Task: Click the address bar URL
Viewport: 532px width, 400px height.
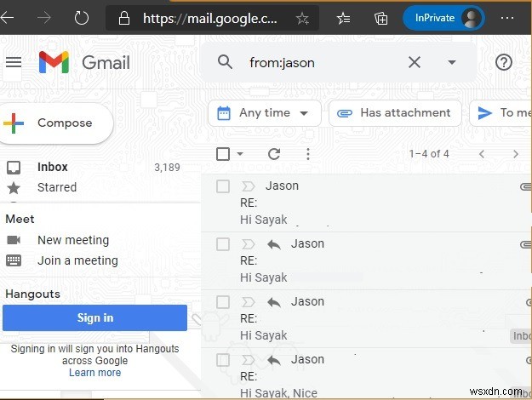Action: click(209, 19)
